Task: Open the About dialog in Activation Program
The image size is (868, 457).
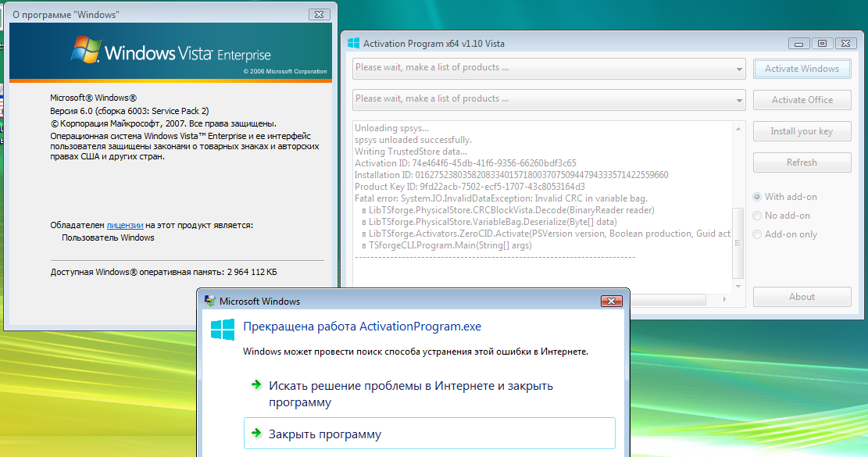Action: [802, 297]
